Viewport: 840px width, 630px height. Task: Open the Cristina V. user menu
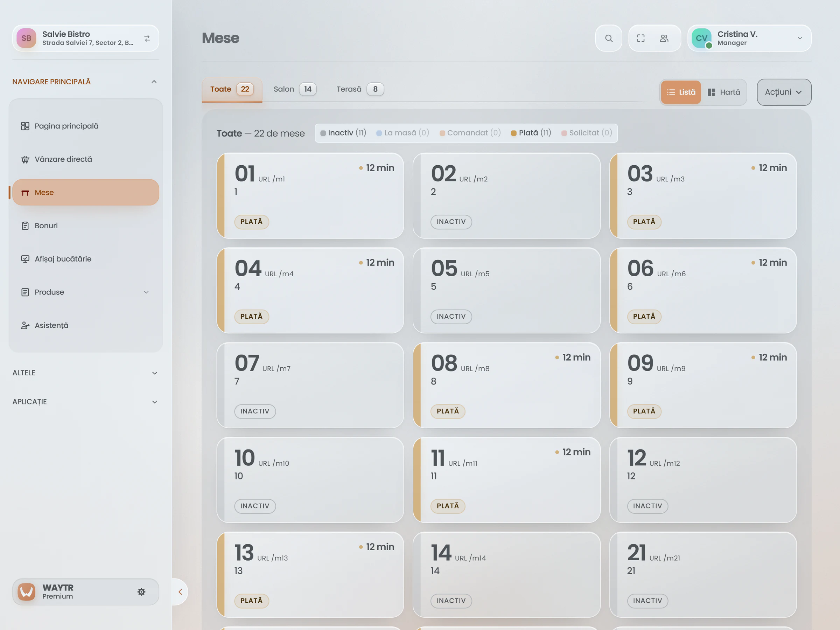[x=749, y=38]
